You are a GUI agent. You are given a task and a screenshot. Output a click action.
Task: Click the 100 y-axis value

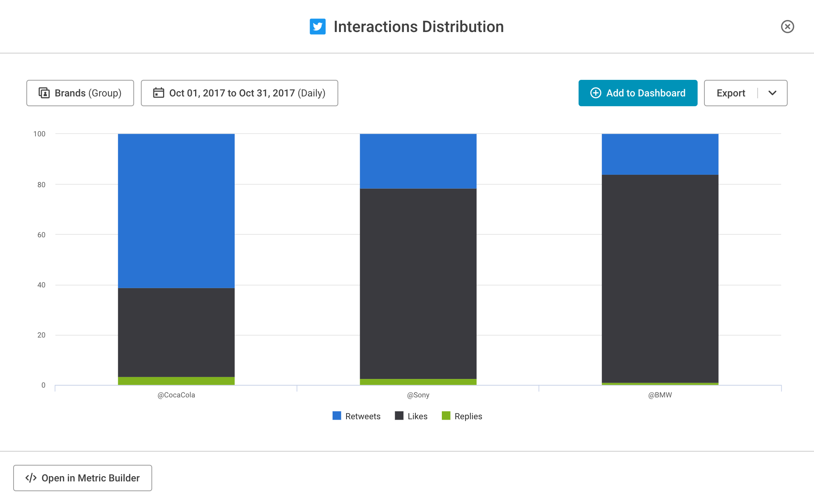pos(39,134)
